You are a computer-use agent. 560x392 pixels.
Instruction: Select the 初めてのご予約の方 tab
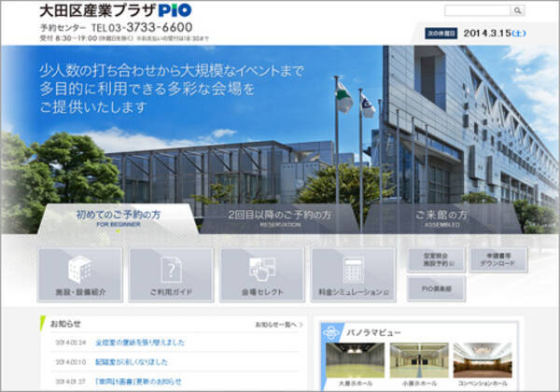(x=119, y=218)
